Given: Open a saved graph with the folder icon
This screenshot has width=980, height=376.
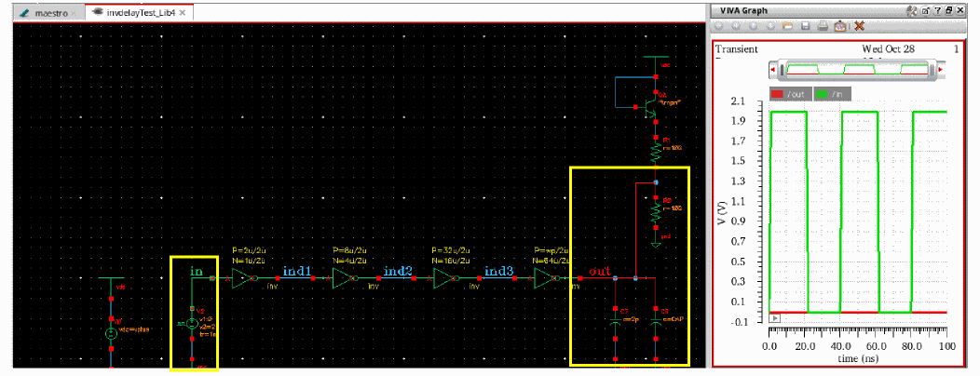Looking at the screenshot, I should [787, 26].
